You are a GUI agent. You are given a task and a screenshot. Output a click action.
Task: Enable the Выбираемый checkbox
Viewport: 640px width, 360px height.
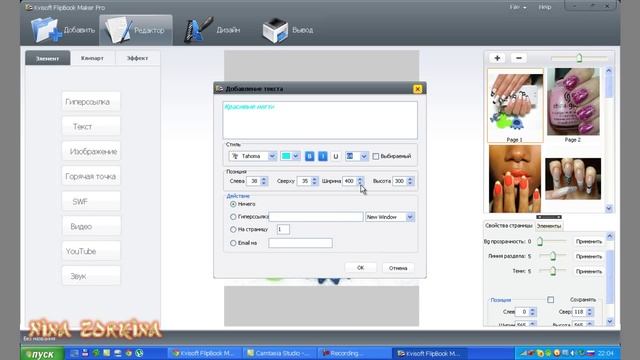(x=376, y=156)
